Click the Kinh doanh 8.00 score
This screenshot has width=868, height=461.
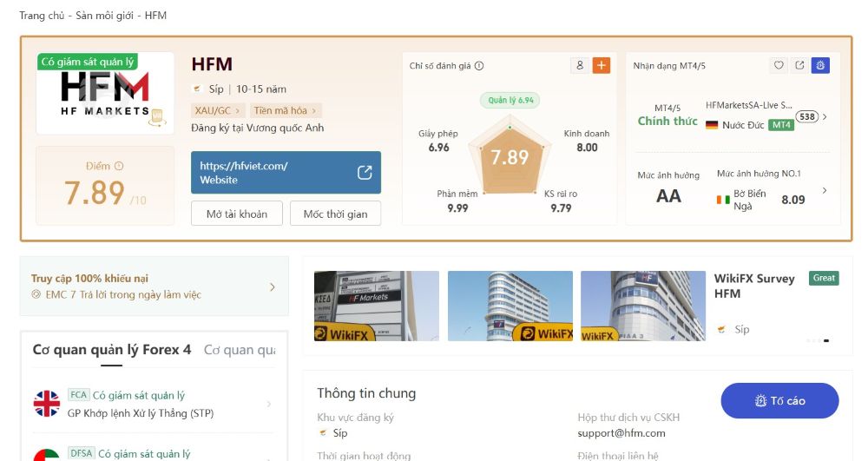587,141
